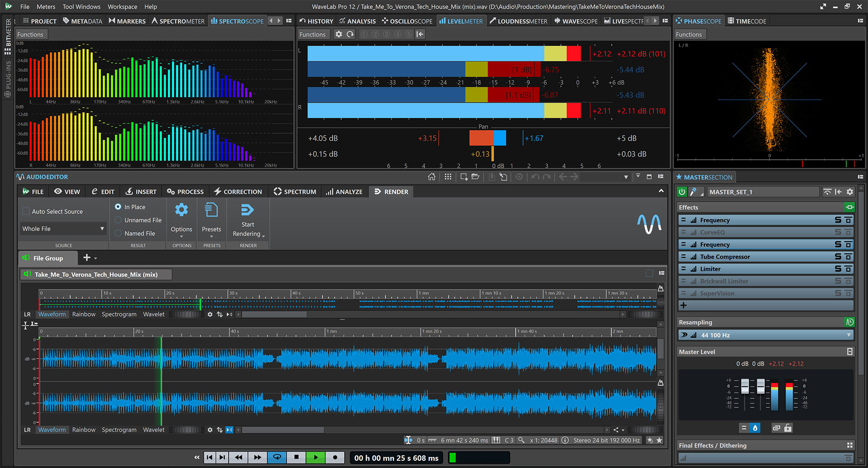
Task: Create a new file with plus-window icon
Action: pos(464,177)
